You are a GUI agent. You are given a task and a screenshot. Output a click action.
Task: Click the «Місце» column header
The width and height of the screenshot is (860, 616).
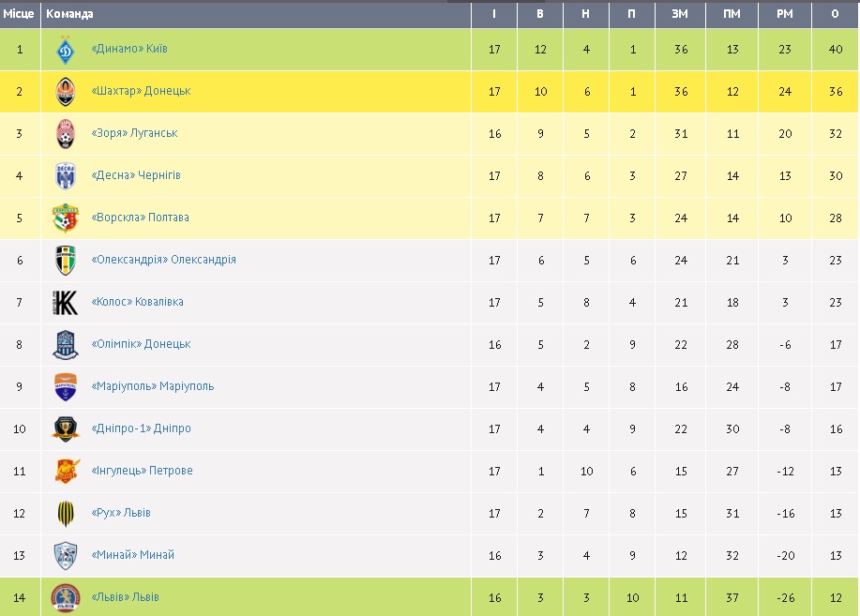[19, 14]
